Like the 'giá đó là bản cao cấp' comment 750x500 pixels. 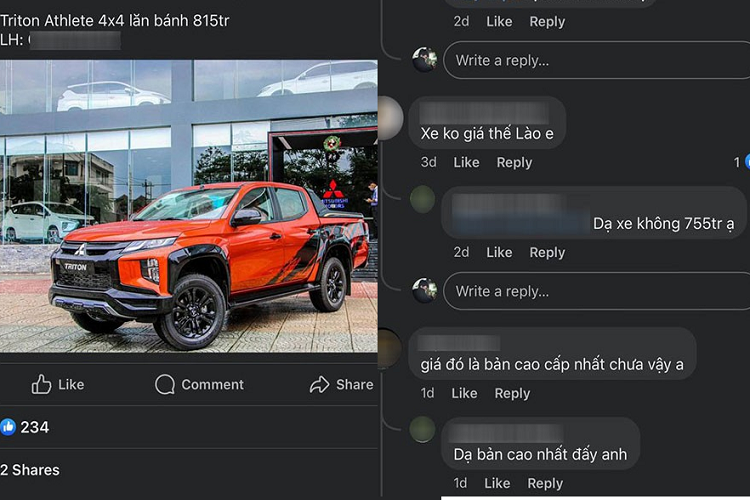coord(464,393)
